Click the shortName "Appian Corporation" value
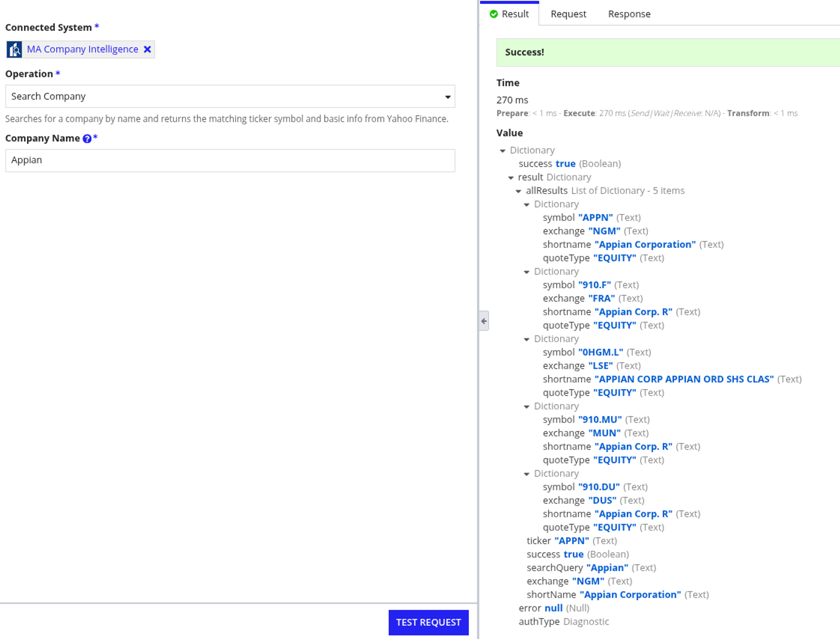Image resolution: width=840 pixels, height=639 pixels. (630, 594)
